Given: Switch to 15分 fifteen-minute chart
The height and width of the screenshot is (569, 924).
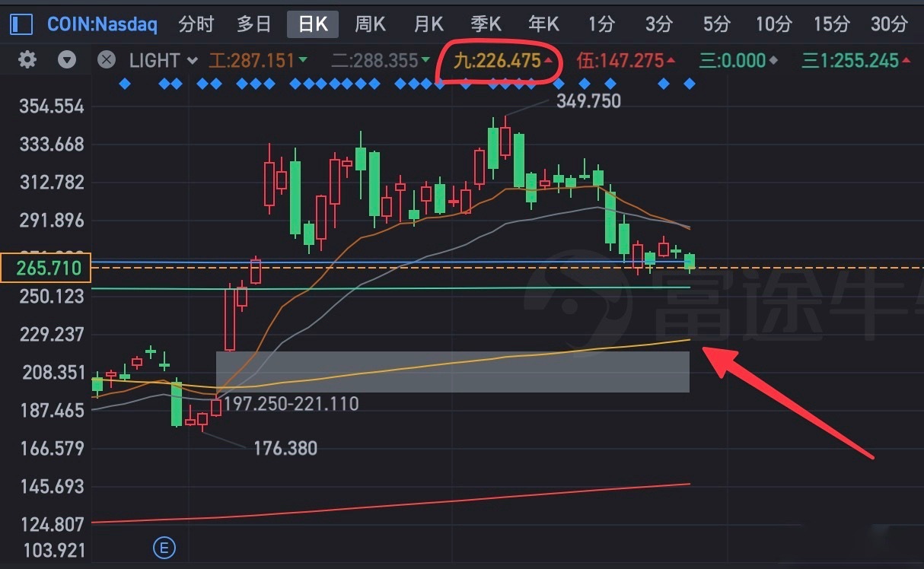Looking at the screenshot, I should (831, 24).
